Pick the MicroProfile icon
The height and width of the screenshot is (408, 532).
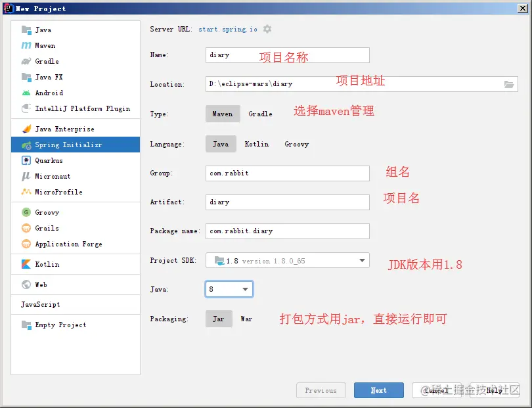coord(26,192)
